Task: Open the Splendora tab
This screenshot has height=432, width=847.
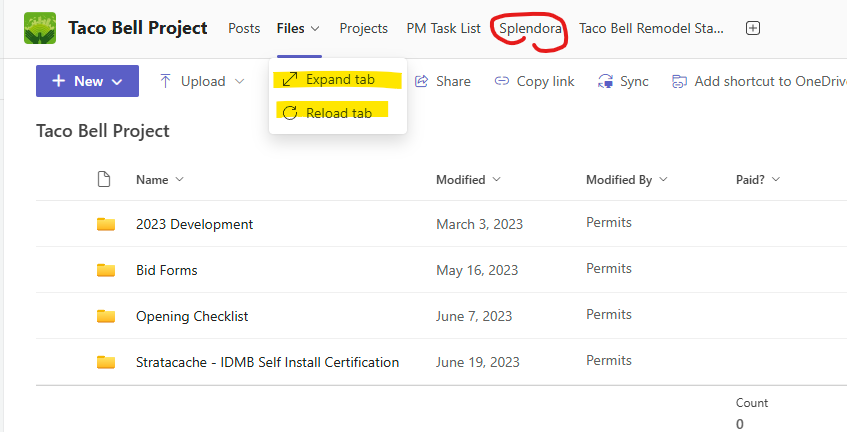Action: (530, 28)
